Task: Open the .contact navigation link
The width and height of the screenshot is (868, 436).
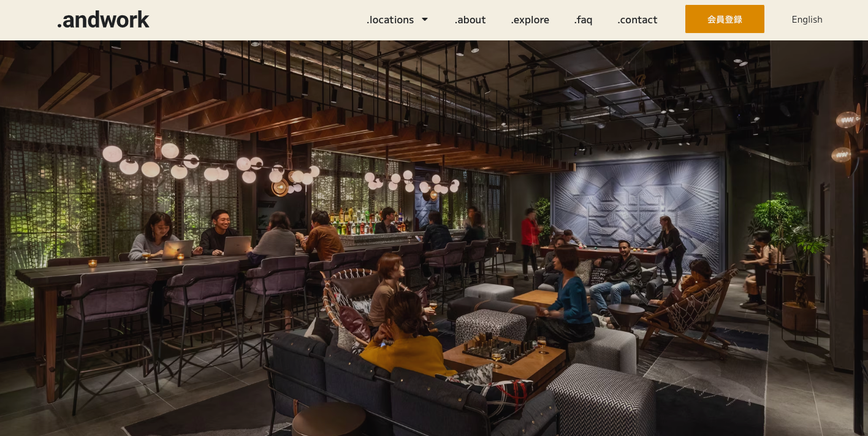Action: 638,20
